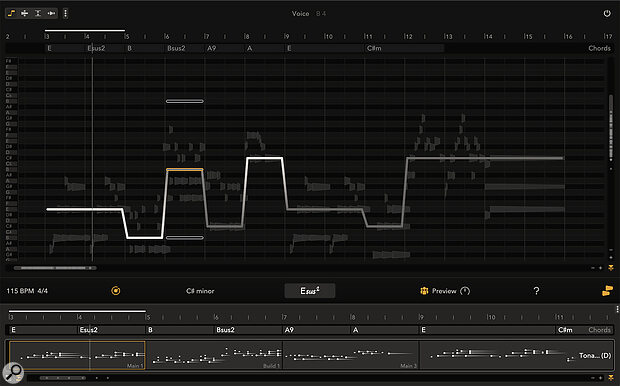
Task: Click the pitch editor horizontal scrollbar
Action: pos(55,268)
